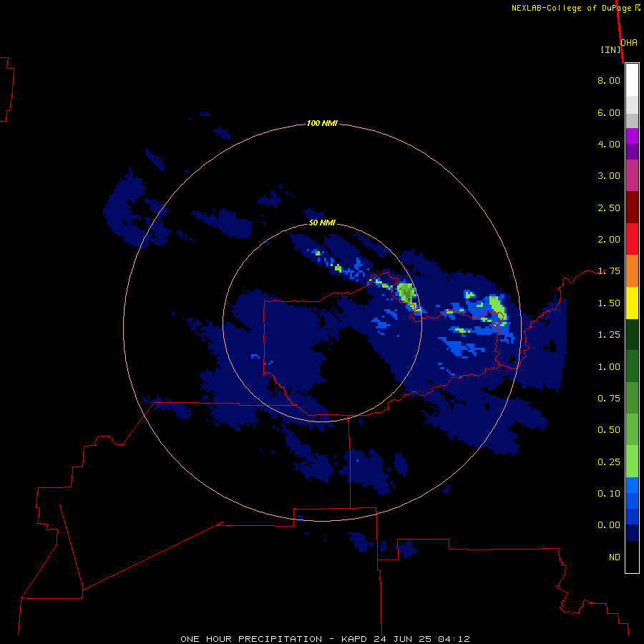Click the 1.00 legend value
This screenshot has height=644, width=644.
[609, 367]
